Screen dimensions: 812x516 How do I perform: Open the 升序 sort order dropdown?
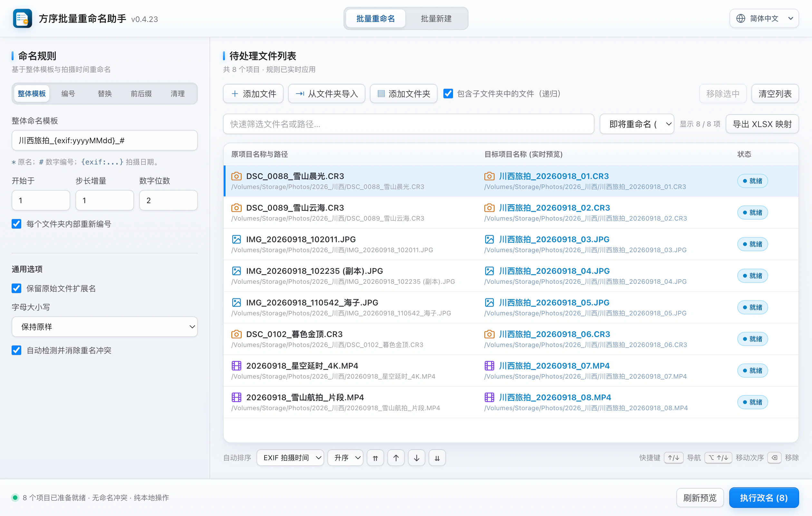(x=345, y=458)
